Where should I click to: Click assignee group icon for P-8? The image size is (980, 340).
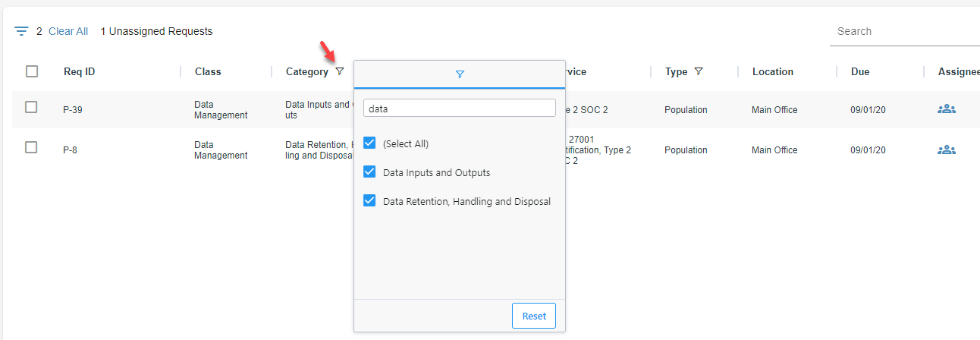pyautogui.click(x=946, y=150)
